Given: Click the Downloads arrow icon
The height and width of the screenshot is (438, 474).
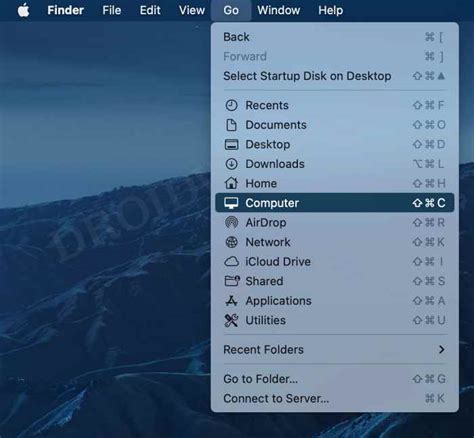Looking at the screenshot, I should pos(231,164).
